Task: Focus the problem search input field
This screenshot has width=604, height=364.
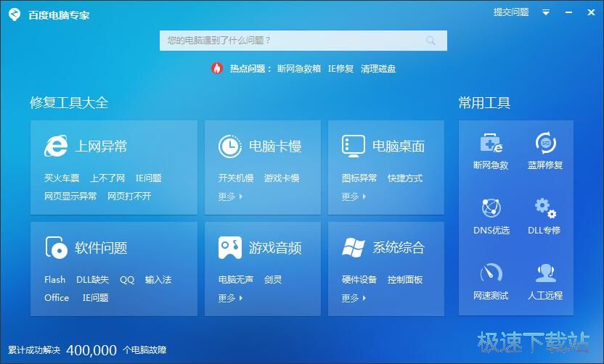Action: click(x=303, y=41)
